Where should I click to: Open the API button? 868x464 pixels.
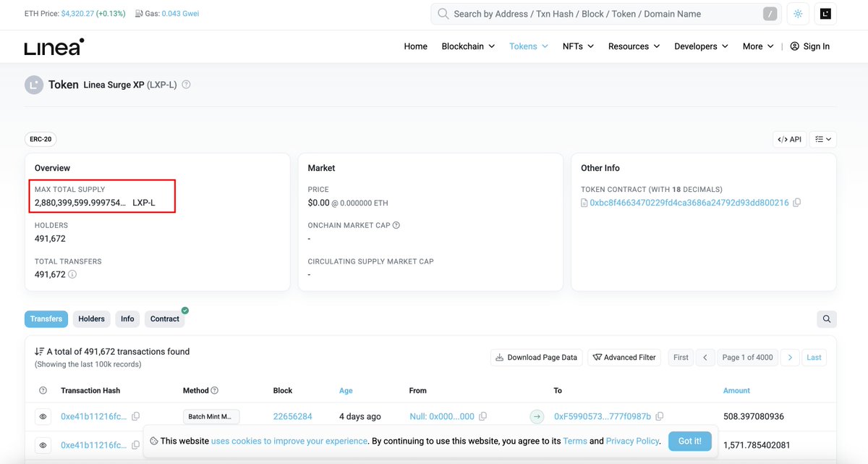click(x=789, y=139)
